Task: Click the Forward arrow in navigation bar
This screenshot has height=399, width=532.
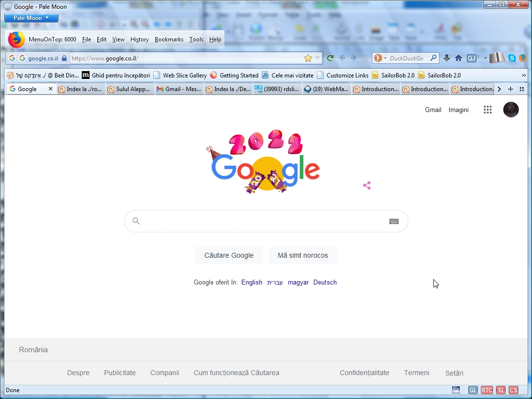Action: click(353, 58)
